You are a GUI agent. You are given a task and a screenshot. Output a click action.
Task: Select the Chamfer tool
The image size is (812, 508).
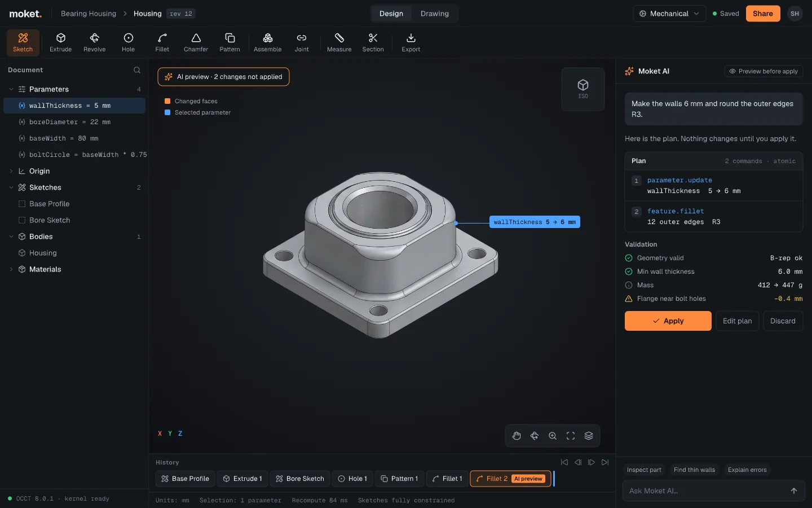pyautogui.click(x=196, y=43)
